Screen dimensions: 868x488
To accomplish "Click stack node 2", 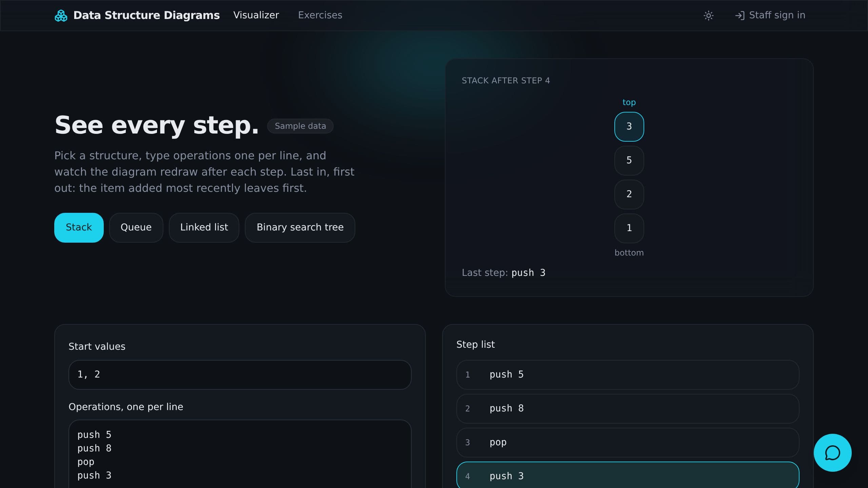I will [x=629, y=194].
